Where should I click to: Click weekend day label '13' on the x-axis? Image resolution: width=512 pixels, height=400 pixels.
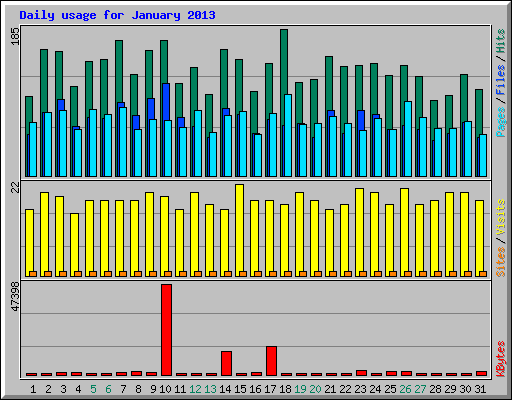[210, 389]
